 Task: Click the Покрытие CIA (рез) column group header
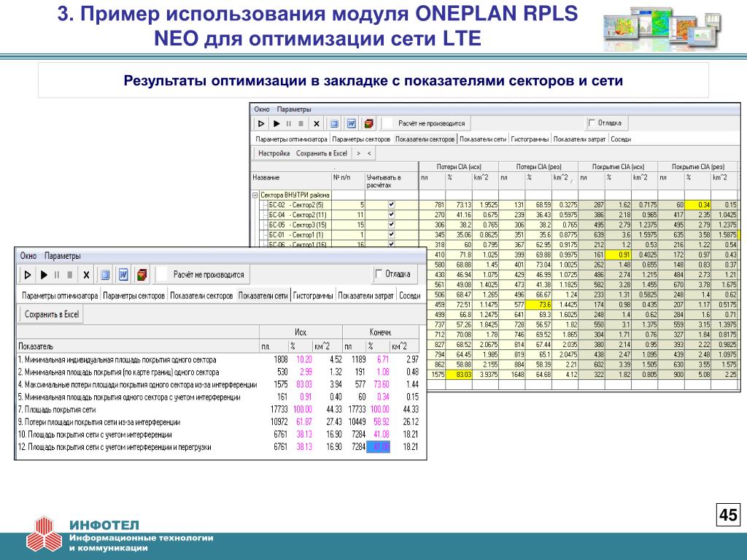698,167
